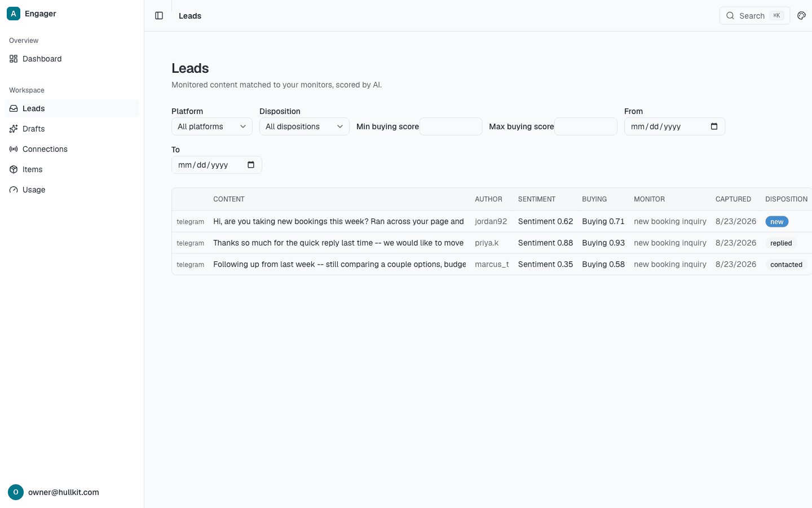Click the 'replied' disposition badge
The height and width of the screenshot is (508, 812).
point(781,243)
